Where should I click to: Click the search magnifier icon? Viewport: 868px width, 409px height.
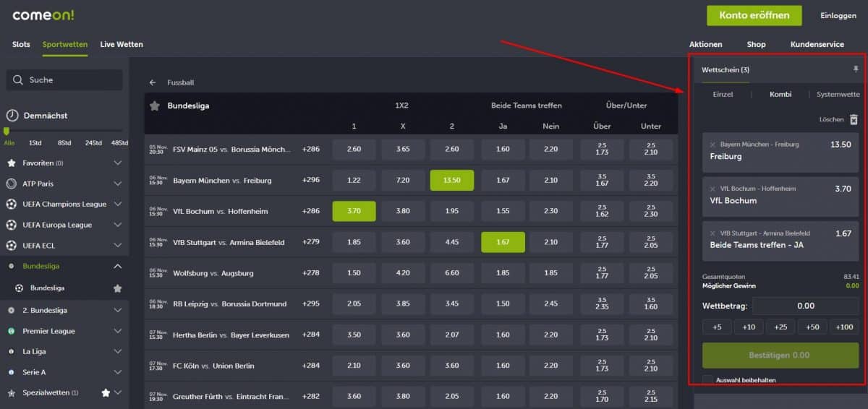click(17, 80)
